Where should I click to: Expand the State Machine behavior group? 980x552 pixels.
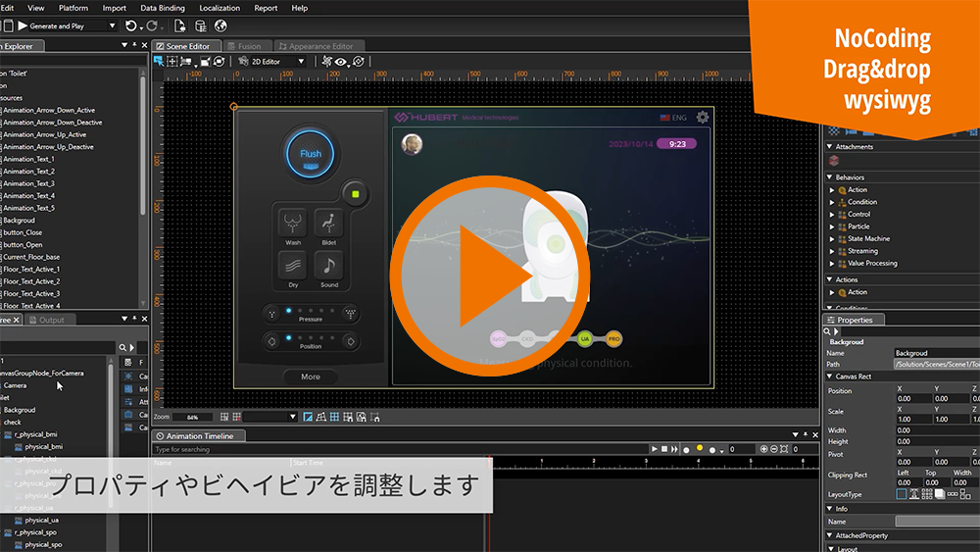click(832, 239)
